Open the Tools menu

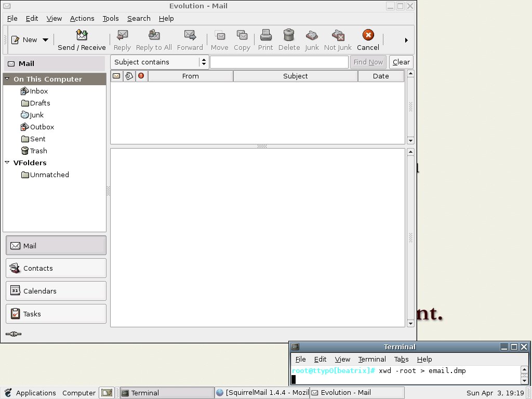(x=111, y=18)
